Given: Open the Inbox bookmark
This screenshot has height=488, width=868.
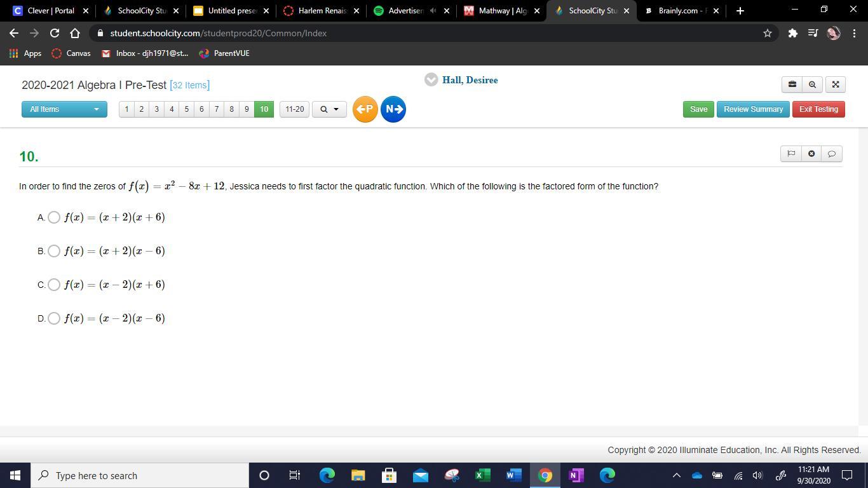Looking at the screenshot, I should click(145, 53).
